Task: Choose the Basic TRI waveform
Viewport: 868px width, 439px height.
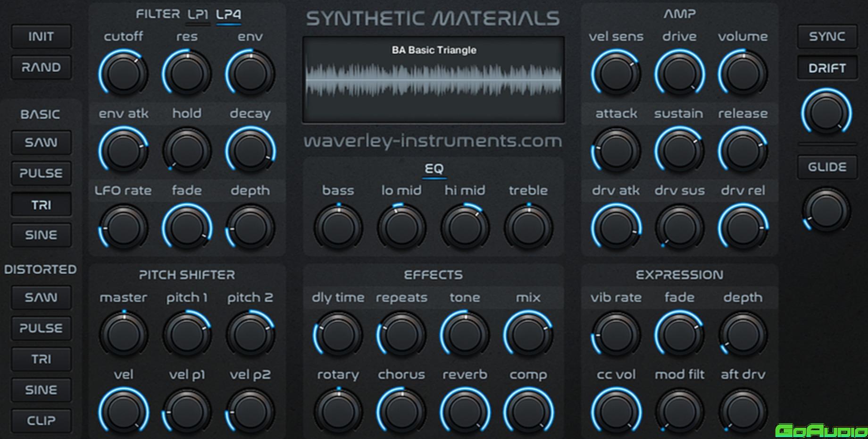Action: [41, 204]
